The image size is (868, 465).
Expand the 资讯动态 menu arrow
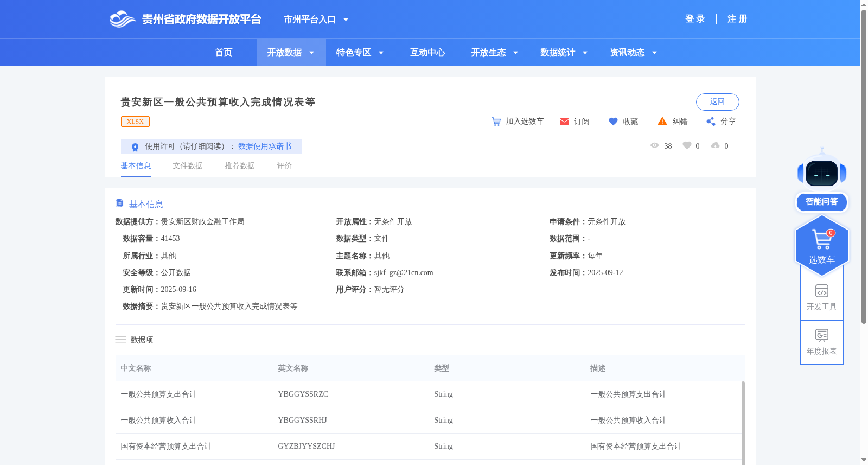(x=654, y=53)
